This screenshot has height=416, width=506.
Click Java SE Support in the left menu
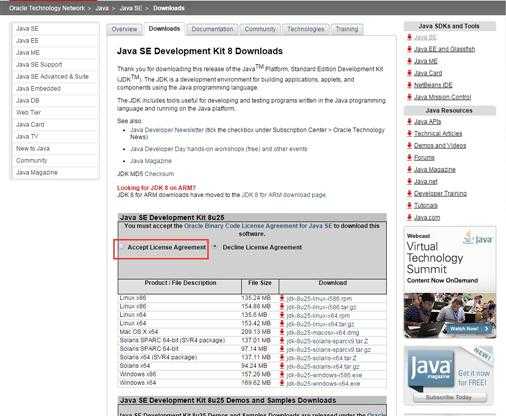(x=39, y=64)
